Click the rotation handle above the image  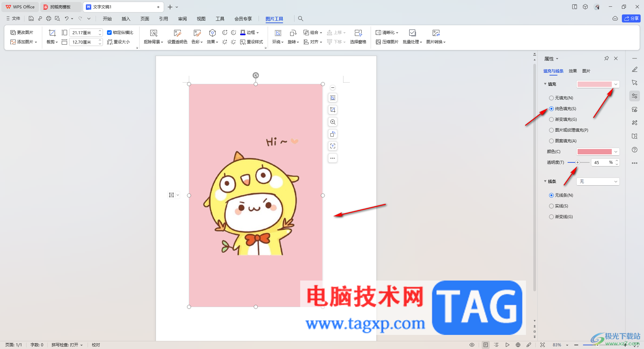[256, 76]
